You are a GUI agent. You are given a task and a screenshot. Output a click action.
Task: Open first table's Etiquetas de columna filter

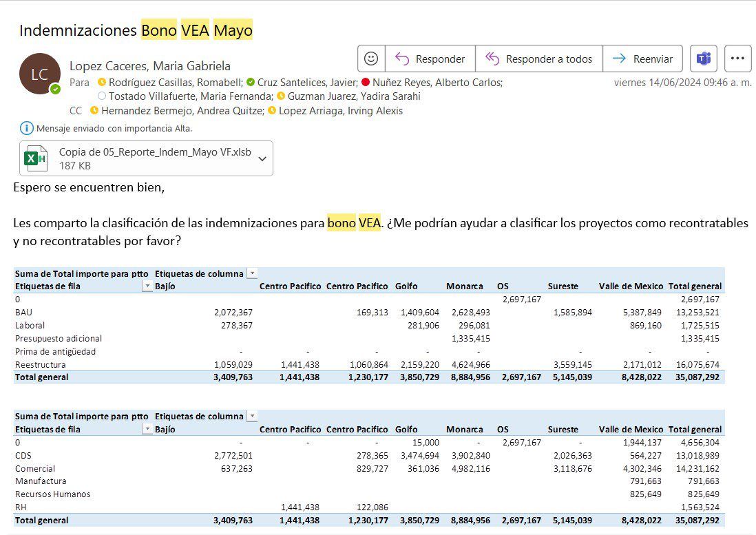[252, 273]
